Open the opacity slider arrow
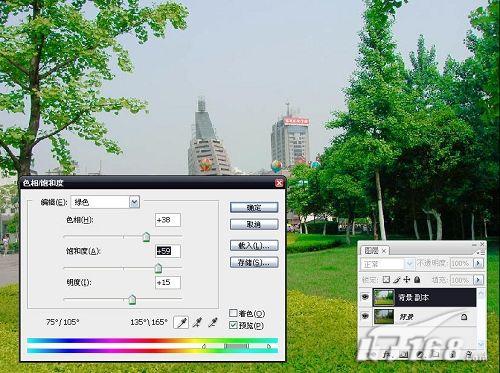This screenshot has height=373, width=500. 478,263
